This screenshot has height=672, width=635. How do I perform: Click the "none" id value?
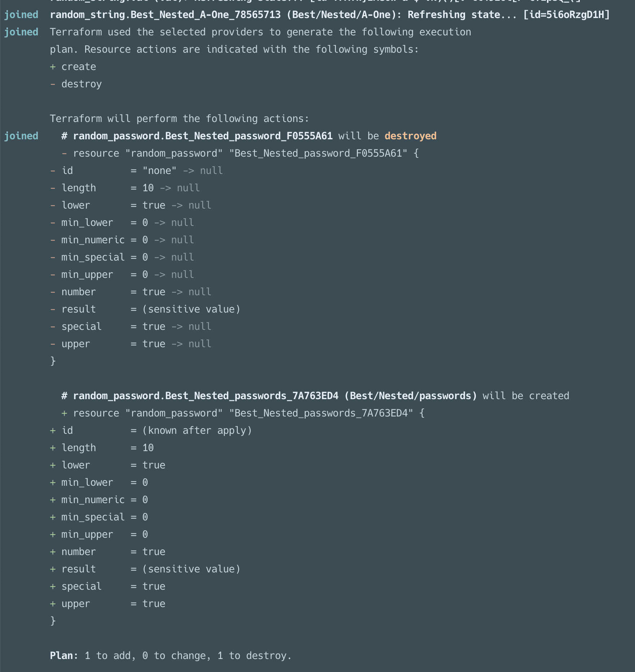coord(159,171)
